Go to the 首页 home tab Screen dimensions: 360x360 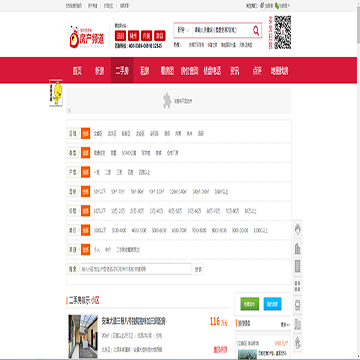[x=77, y=71]
